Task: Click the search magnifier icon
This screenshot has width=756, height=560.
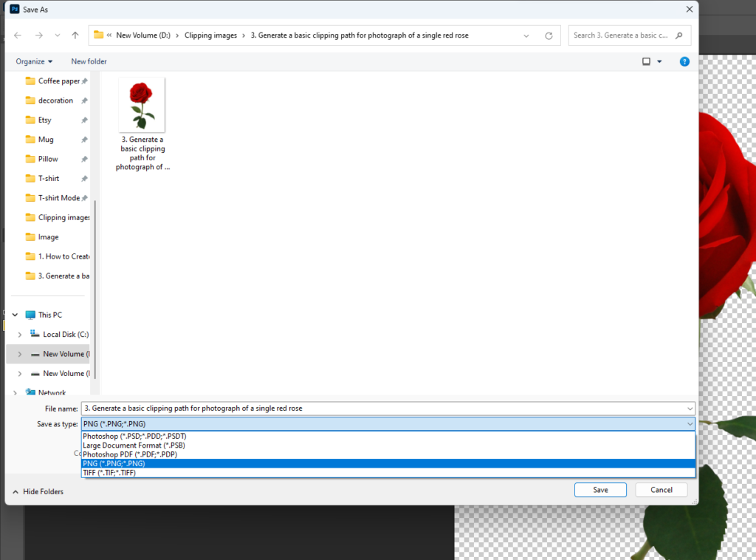Action: tap(679, 35)
